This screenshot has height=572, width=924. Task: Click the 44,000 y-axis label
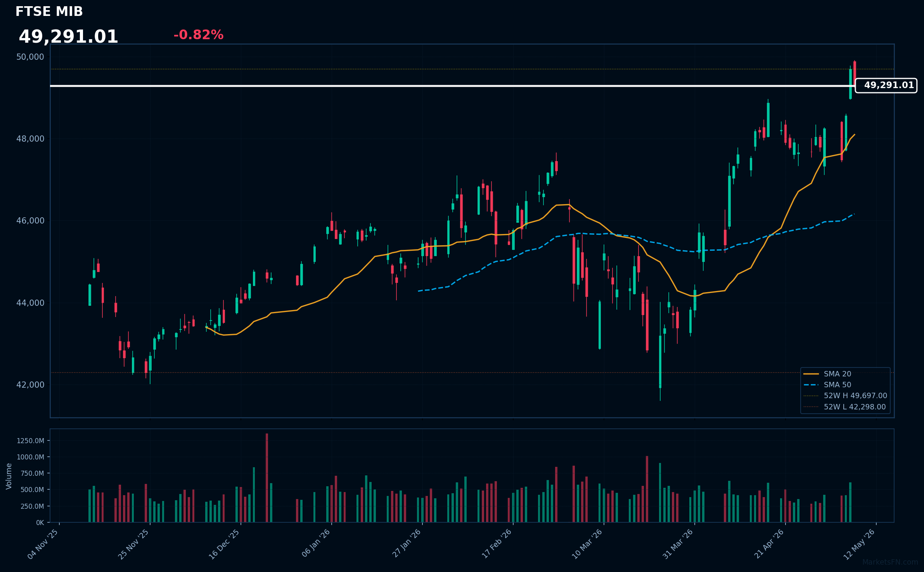30,303
